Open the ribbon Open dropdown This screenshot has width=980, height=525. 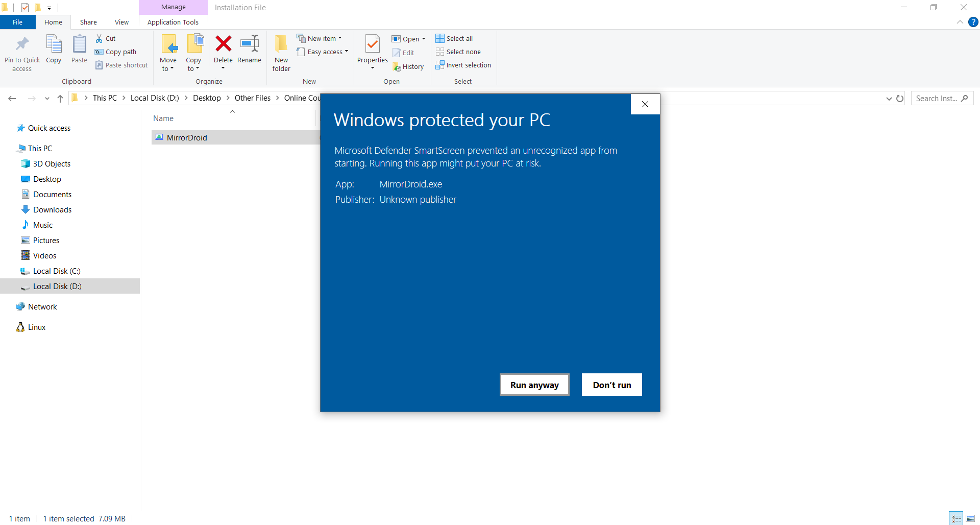pos(408,39)
